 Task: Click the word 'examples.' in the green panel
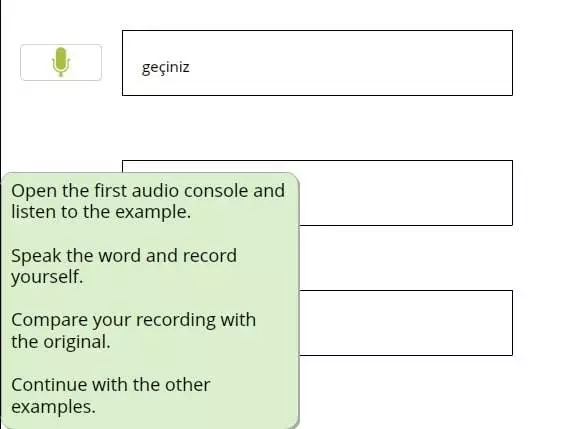pos(53,407)
